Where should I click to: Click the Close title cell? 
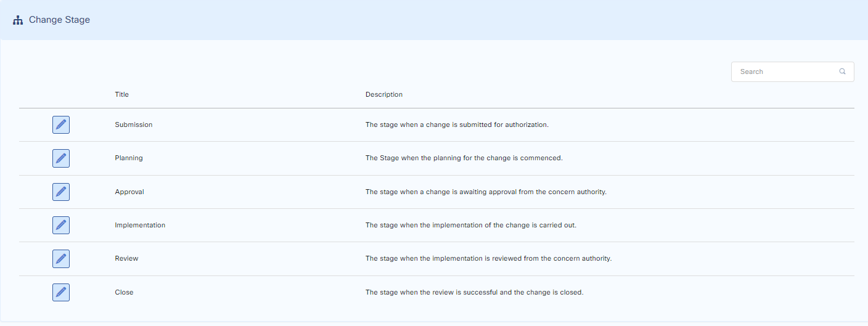tap(124, 292)
